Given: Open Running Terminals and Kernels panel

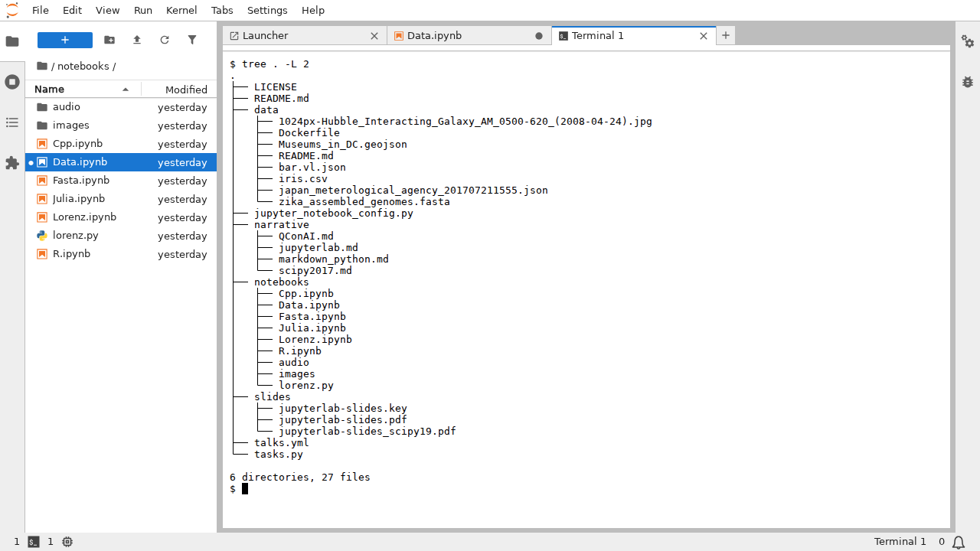Looking at the screenshot, I should 12,82.
